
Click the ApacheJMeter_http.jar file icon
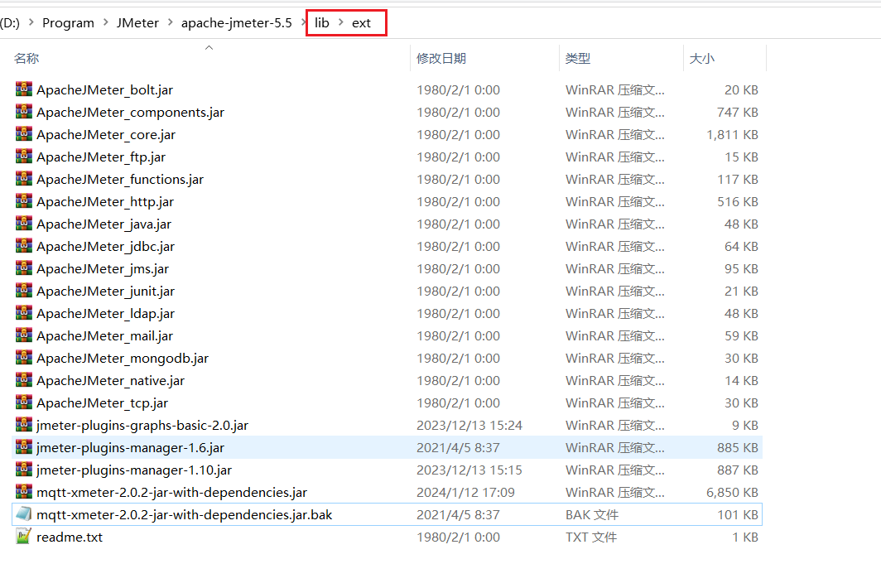[23, 201]
